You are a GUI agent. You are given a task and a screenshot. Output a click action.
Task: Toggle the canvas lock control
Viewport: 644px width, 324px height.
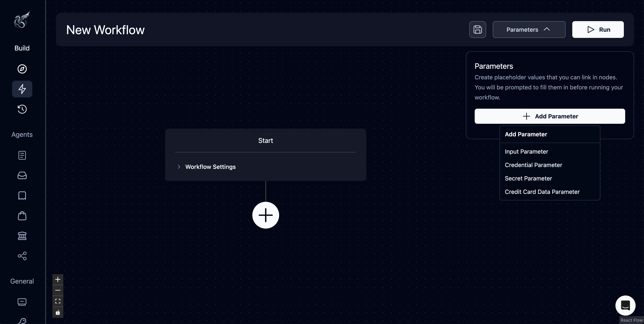58,312
